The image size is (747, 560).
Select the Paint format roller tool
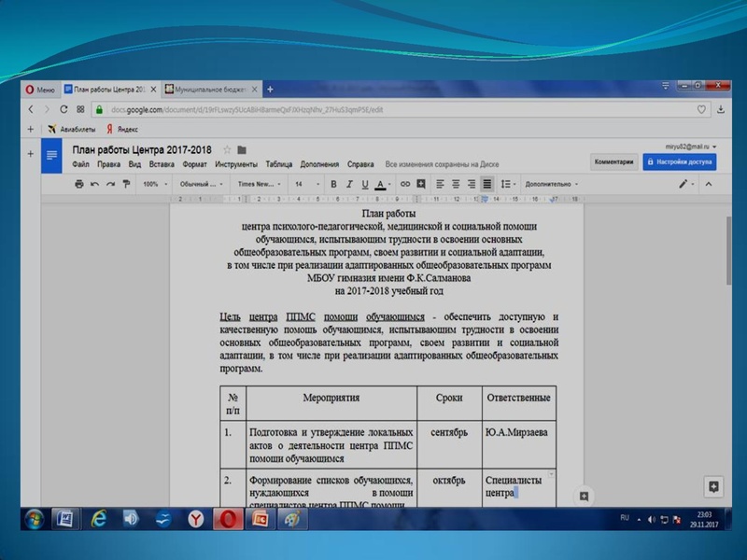(126, 185)
